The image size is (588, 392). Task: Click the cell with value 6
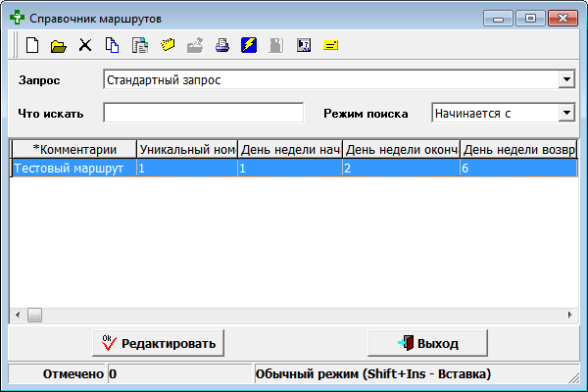click(x=518, y=168)
